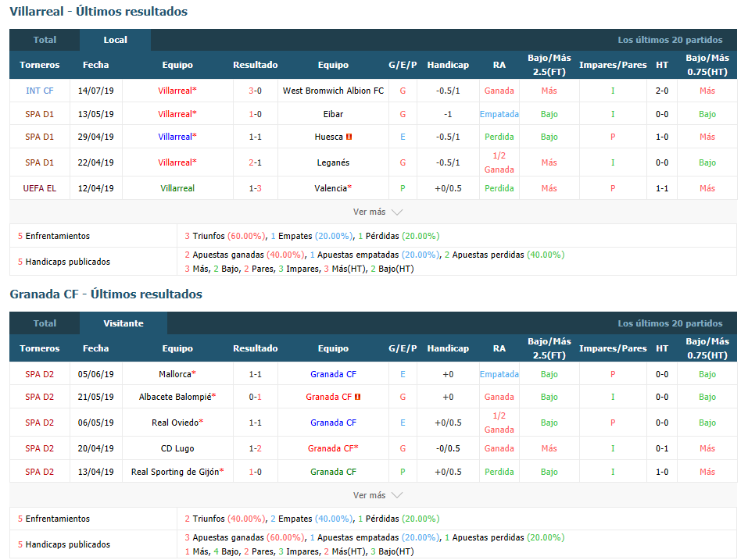The image size is (748, 560).
Task: Click 3 Apuestas ganadas (60.00%) in Granada summary
Action: pyautogui.click(x=244, y=537)
